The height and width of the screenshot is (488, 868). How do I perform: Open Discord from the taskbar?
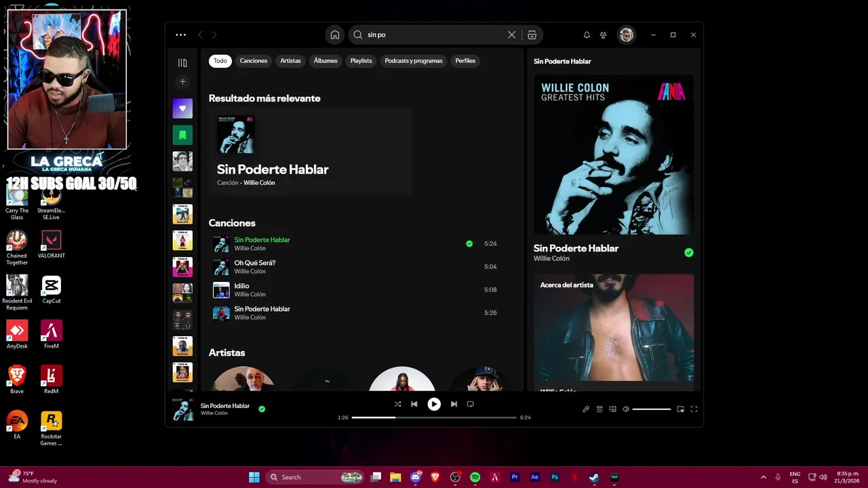pyautogui.click(x=416, y=477)
